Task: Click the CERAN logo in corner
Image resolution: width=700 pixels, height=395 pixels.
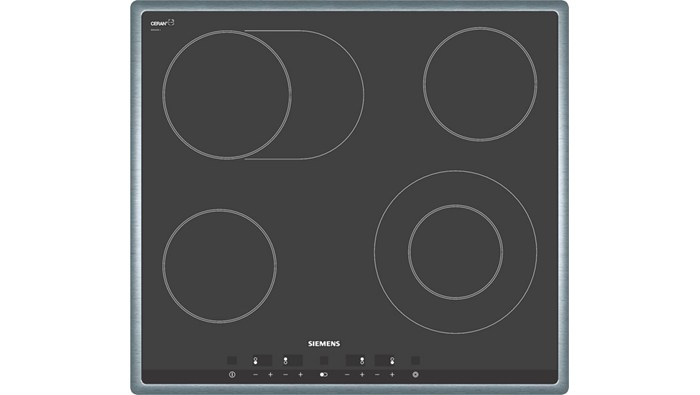Action: click(162, 23)
